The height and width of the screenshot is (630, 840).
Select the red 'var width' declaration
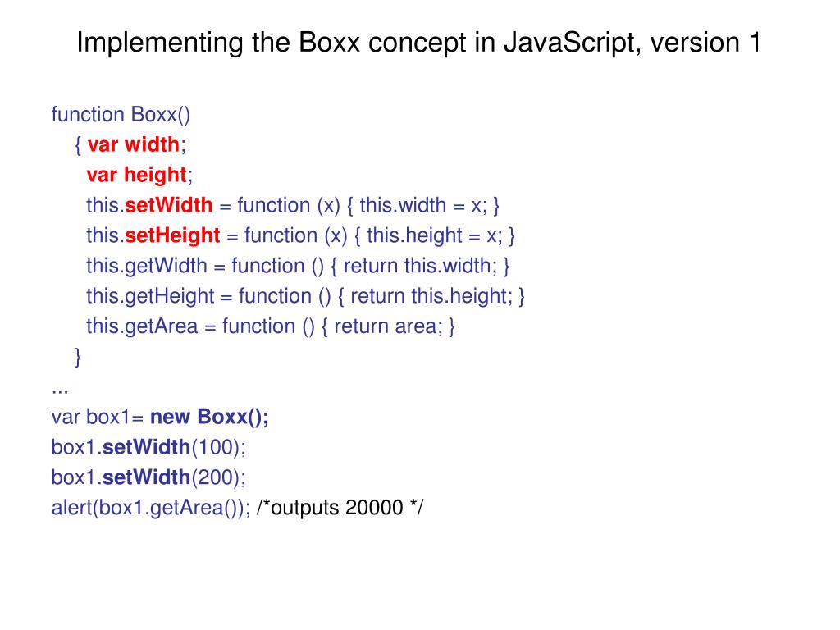[x=134, y=144]
